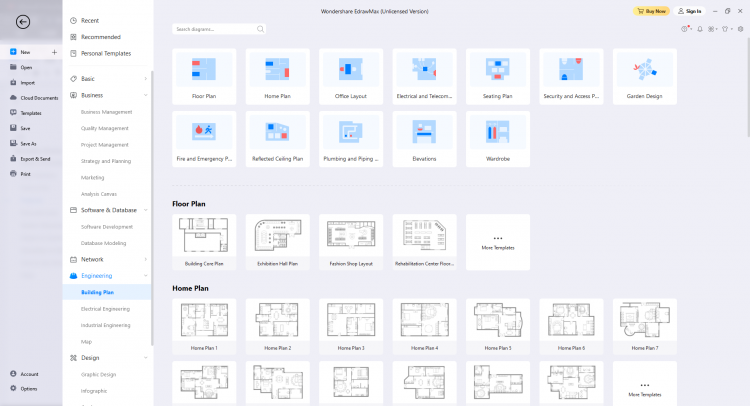Open the Garden Design template category
Image resolution: width=750 pixels, height=406 pixels.
coord(644,76)
